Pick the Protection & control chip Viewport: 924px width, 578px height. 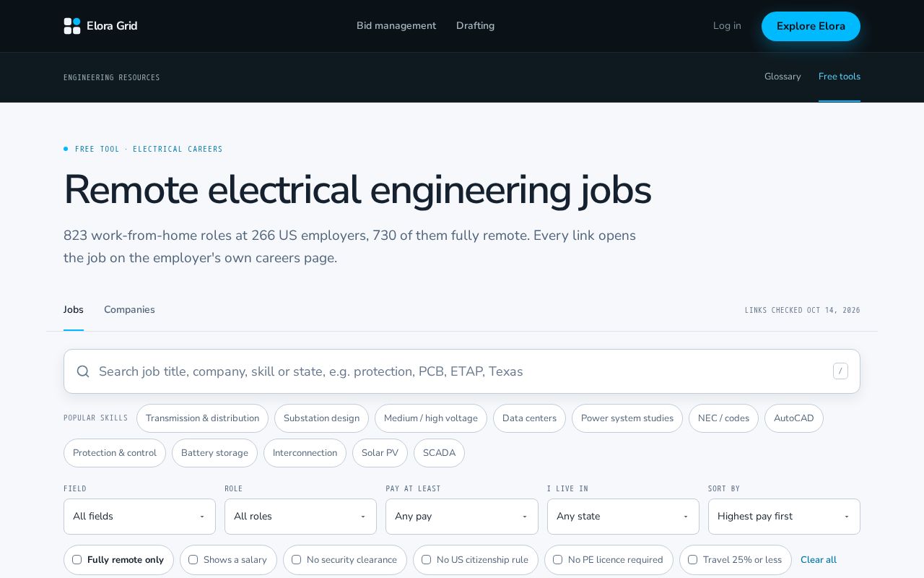[115, 453]
